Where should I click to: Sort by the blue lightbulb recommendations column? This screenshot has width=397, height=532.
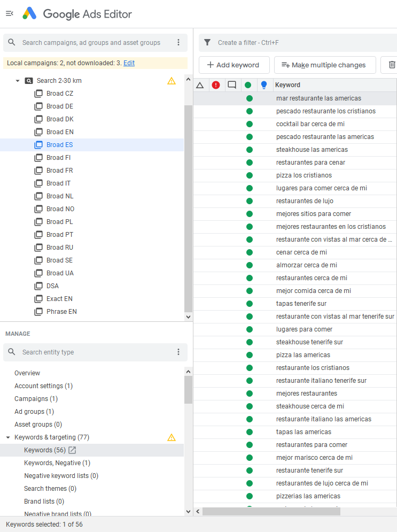(x=264, y=85)
